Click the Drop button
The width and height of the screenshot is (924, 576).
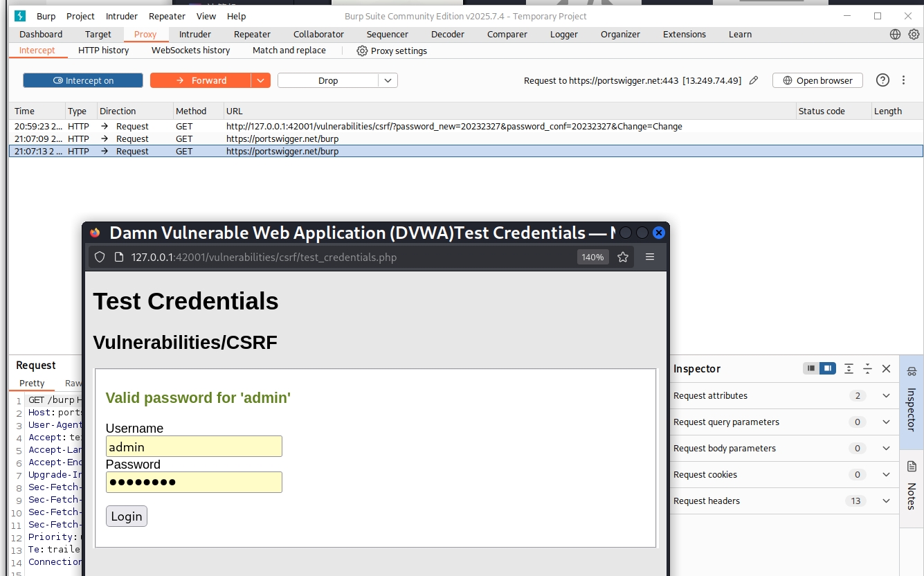click(328, 80)
